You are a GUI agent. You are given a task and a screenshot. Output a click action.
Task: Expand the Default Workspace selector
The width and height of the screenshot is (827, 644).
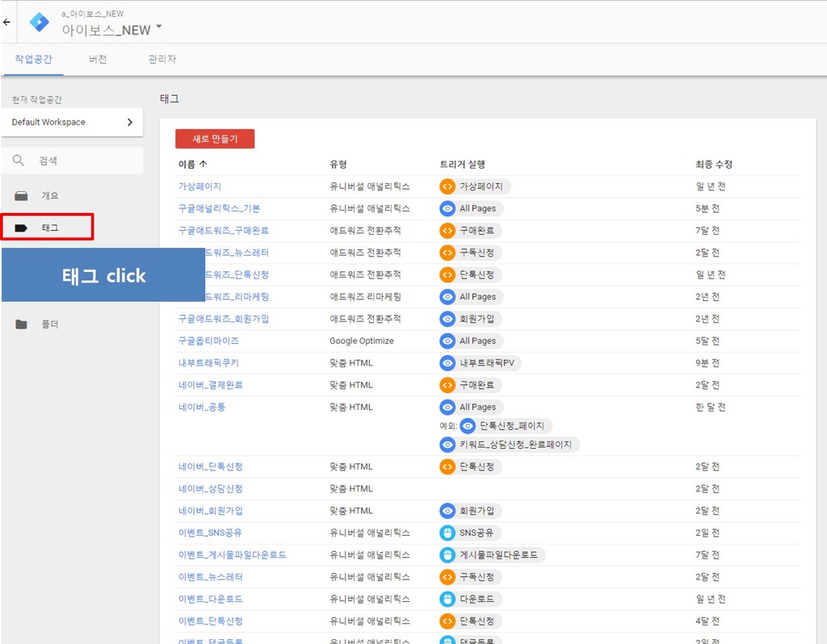[72, 123]
